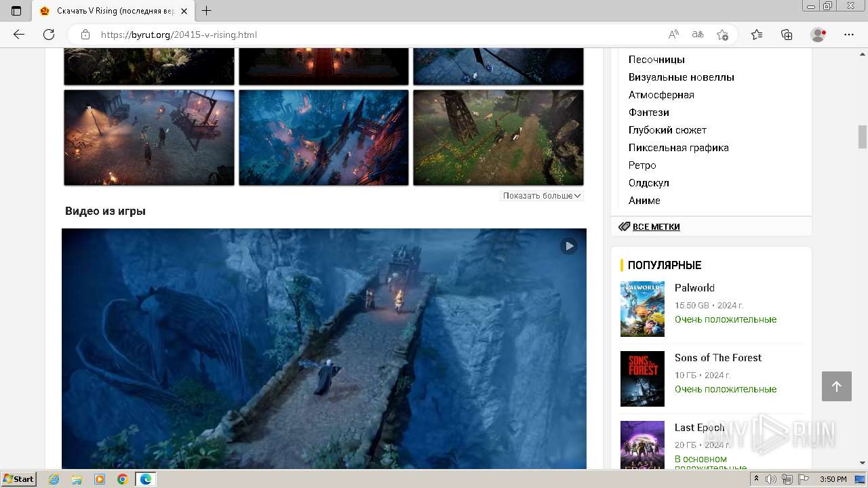This screenshot has width=868, height=488.
Task: Open the media player taskbar icon
Action: coord(100,479)
